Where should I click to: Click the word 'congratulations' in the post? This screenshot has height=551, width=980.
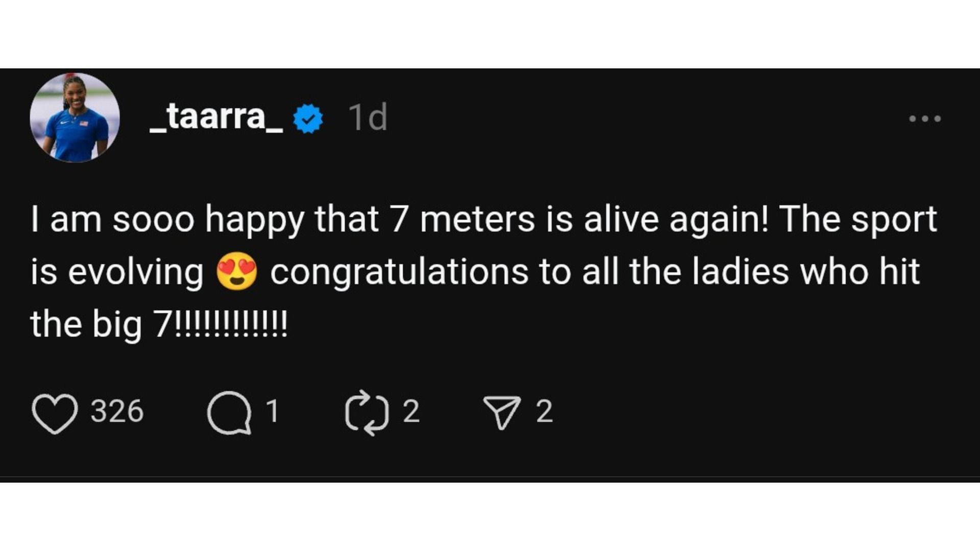399,271
